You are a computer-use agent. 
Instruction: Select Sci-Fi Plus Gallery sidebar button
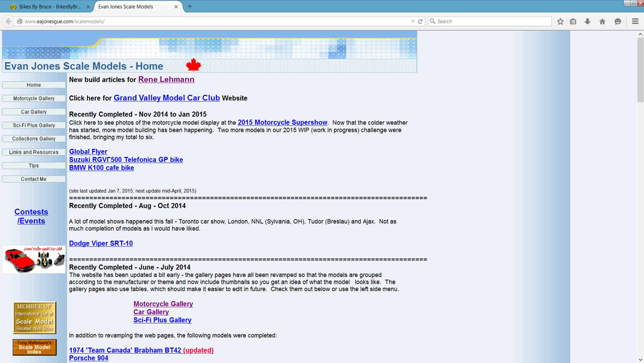[34, 126]
